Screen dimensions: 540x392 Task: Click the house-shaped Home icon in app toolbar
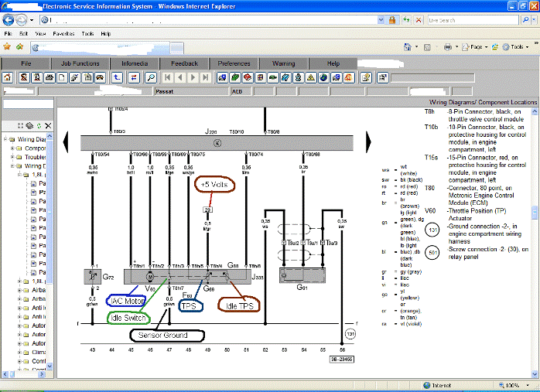point(8,77)
